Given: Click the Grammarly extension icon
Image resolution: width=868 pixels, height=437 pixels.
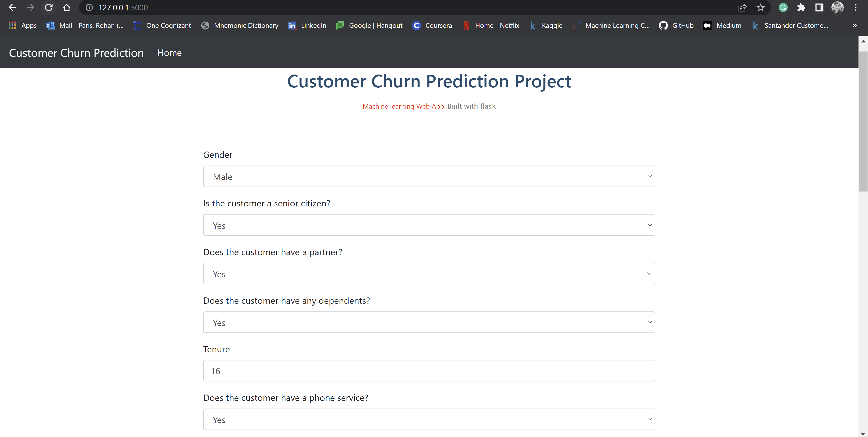Looking at the screenshot, I should (783, 7).
